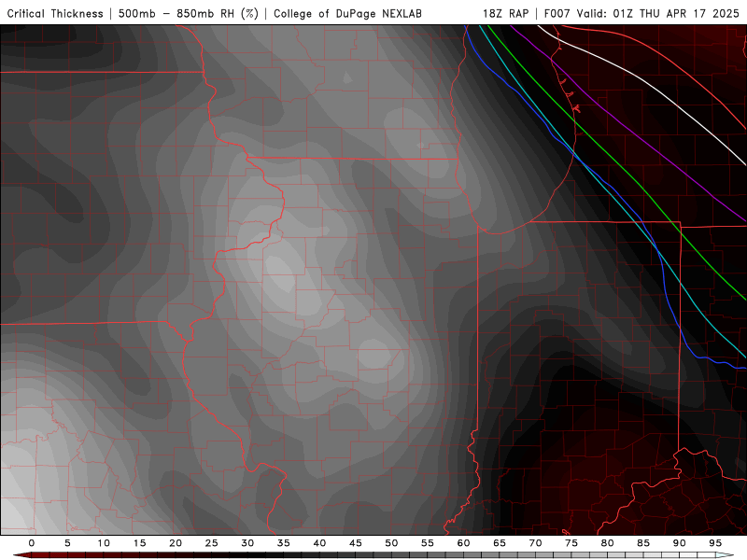Viewport: 747px width, 560px height.
Task: Click the 35 label on the color scale
Action: (x=284, y=543)
